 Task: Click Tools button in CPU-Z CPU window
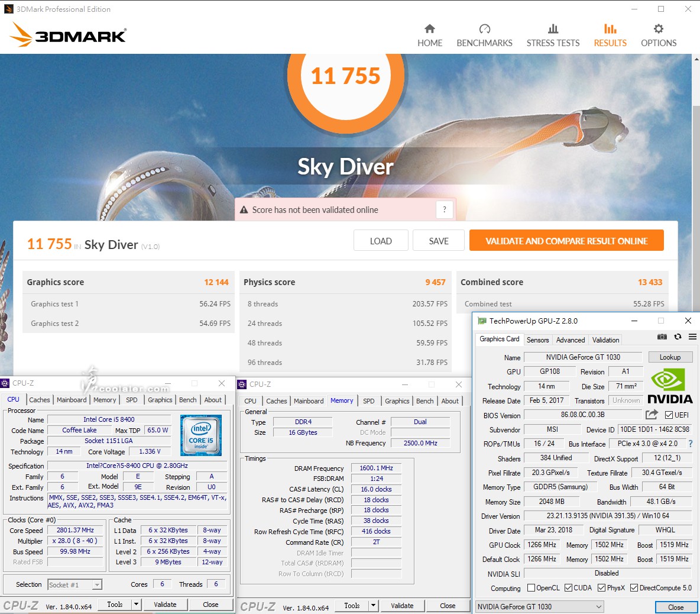[115, 605]
